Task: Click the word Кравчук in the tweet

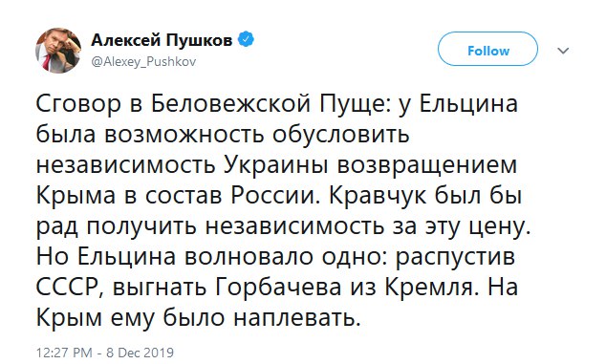Action: coord(379,196)
